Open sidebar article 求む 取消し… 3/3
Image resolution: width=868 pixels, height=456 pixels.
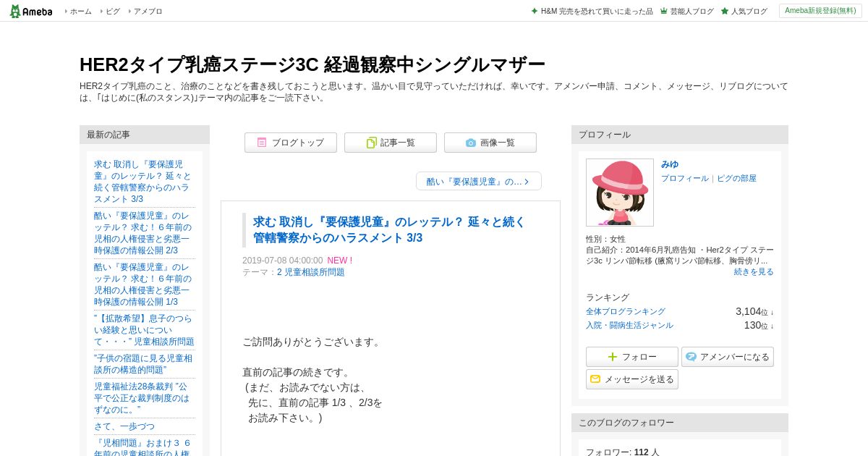144,182
